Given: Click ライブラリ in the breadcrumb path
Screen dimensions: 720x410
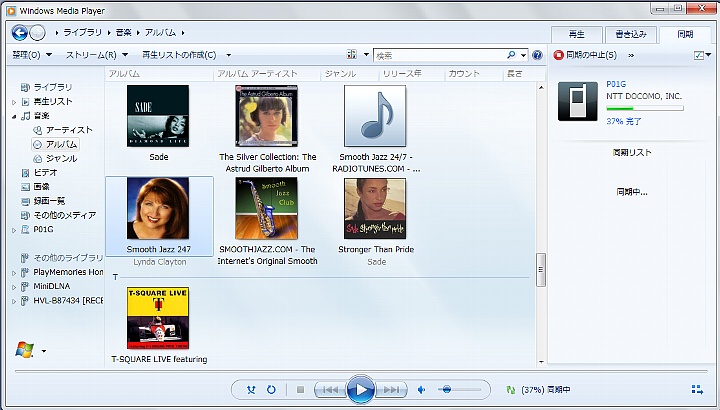Looking at the screenshot, I should pyautogui.click(x=83, y=33).
